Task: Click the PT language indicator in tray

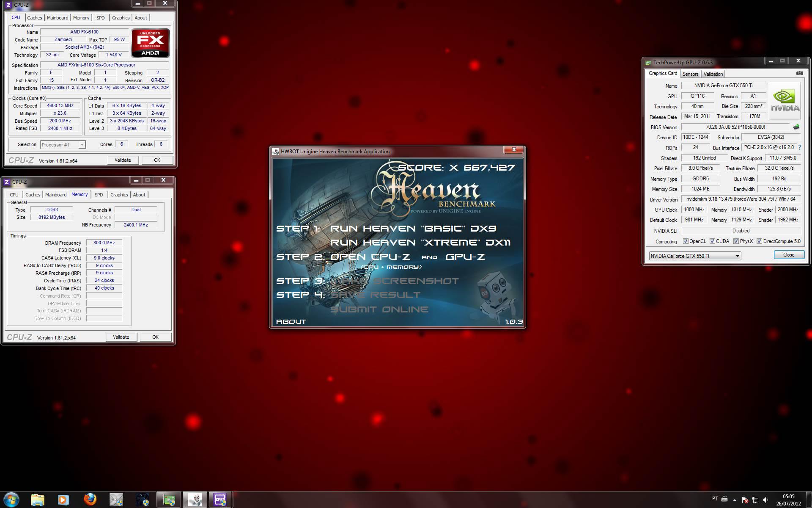Action: click(715, 499)
